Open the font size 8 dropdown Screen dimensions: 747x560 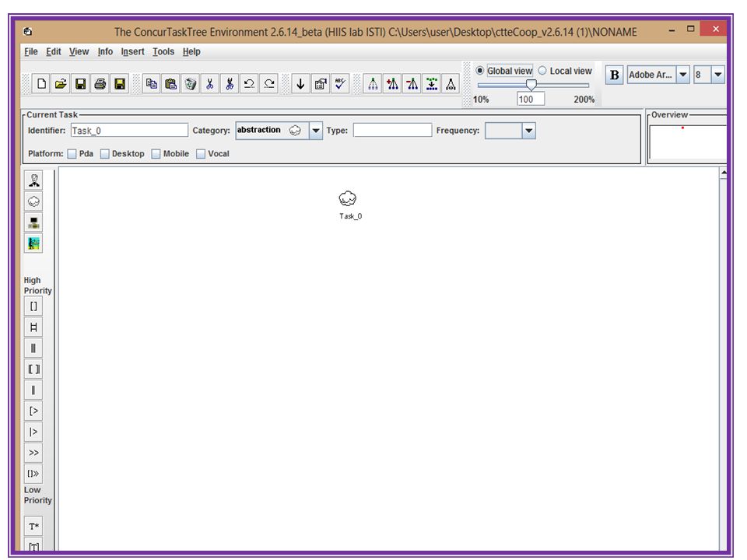718,75
